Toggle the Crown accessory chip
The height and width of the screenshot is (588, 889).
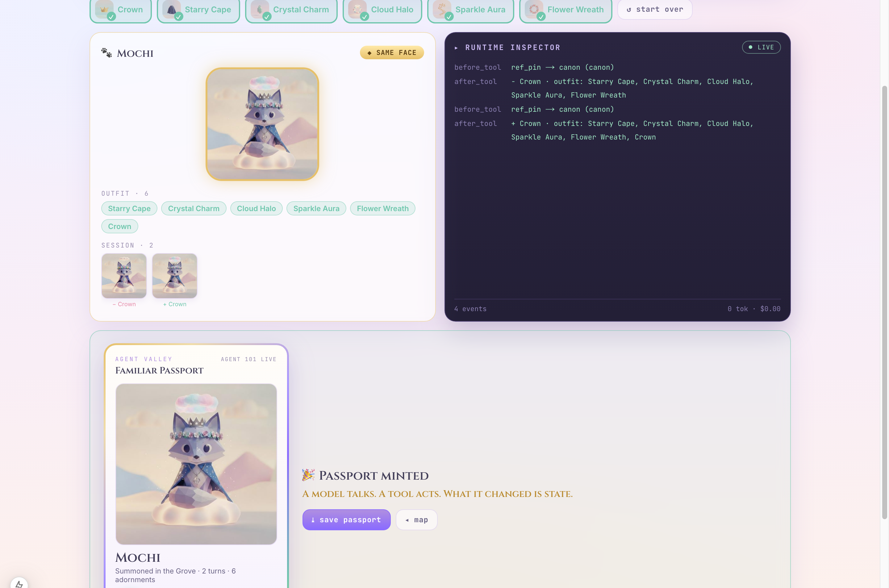120,10
